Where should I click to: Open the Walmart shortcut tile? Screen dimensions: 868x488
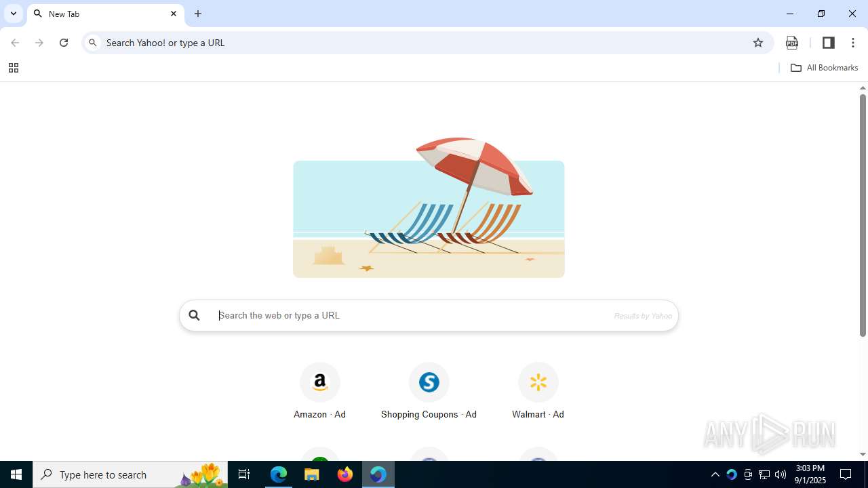coord(538,382)
